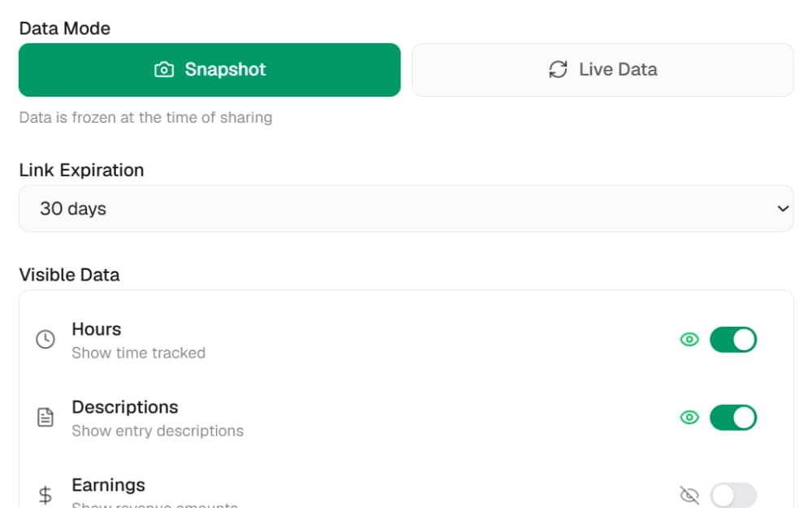
Task: Click the camera icon in Snapshot button
Action: [164, 69]
